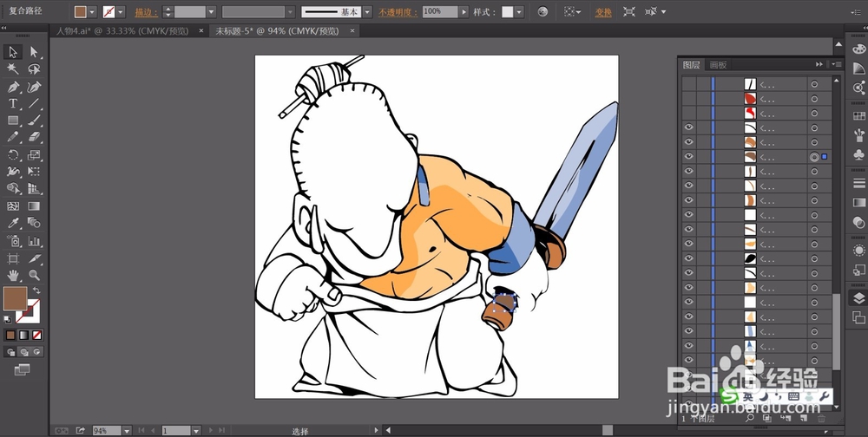Click the 变换 transform link
This screenshot has height=437, width=868.
pos(603,12)
